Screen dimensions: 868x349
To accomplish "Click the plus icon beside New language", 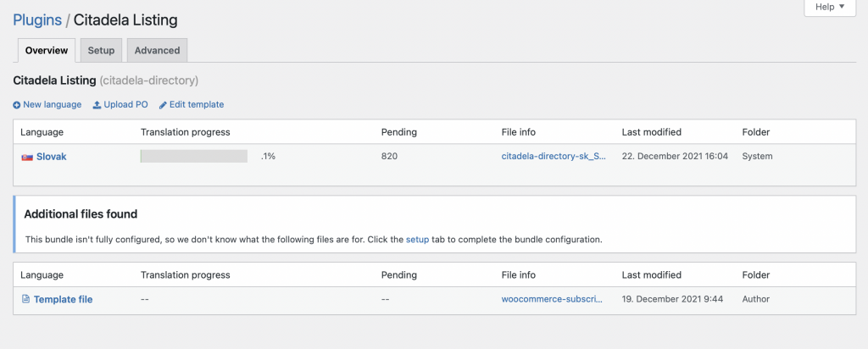I will (17, 105).
